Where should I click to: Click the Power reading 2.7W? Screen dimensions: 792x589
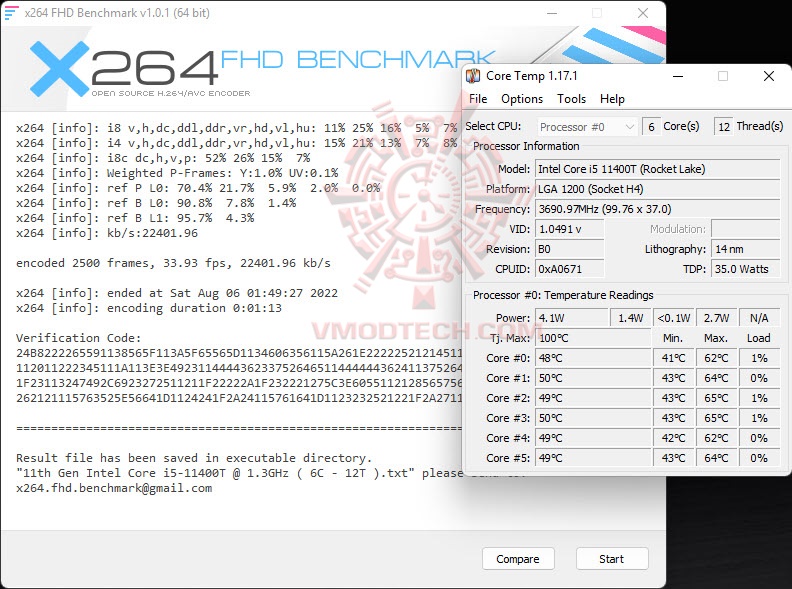pyautogui.click(x=716, y=318)
